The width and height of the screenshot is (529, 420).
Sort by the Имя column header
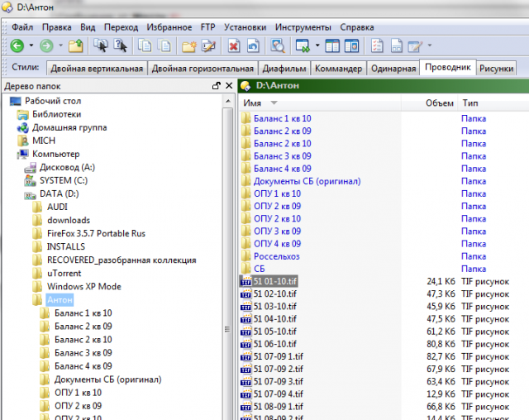(319, 103)
